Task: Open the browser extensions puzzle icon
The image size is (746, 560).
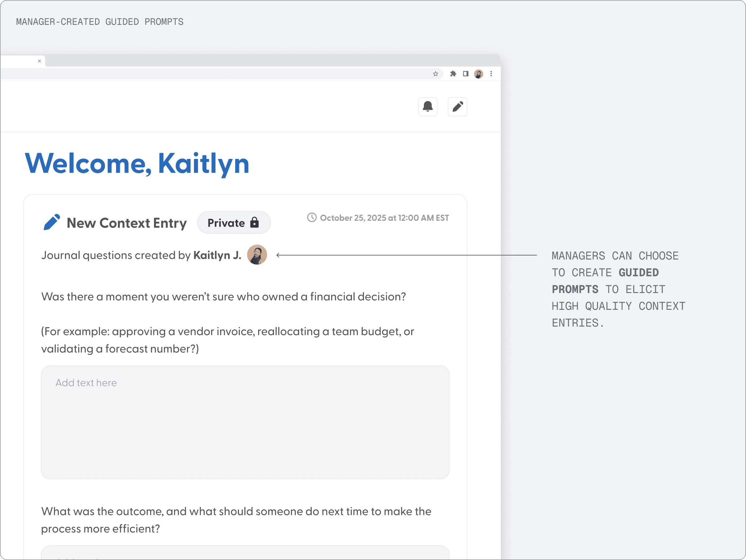Action: tap(453, 74)
